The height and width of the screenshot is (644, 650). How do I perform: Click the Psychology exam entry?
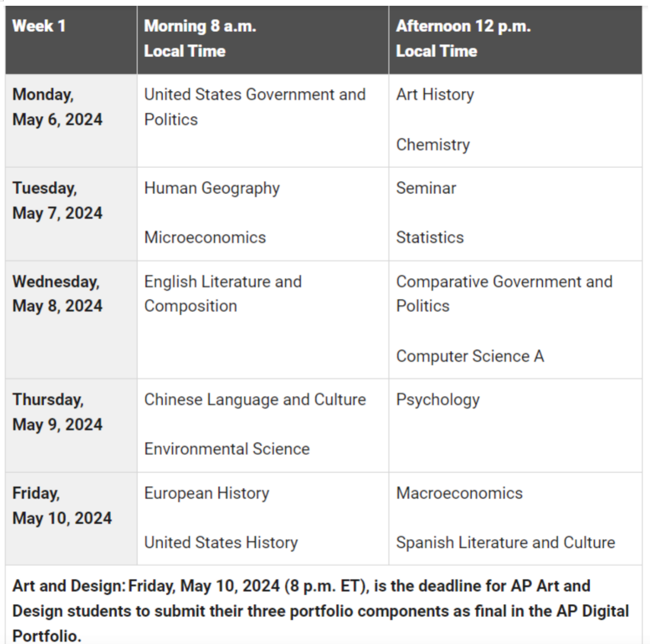tap(438, 400)
